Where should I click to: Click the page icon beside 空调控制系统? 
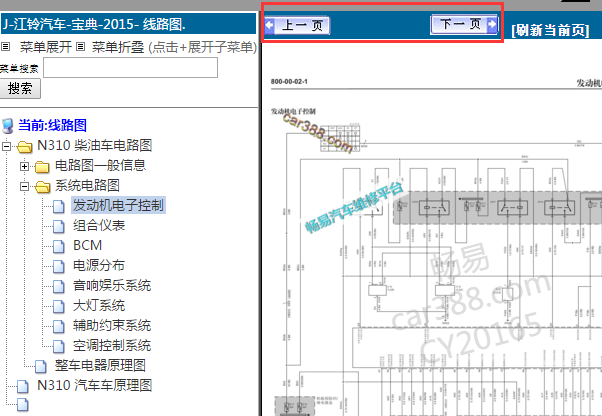coord(58,346)
